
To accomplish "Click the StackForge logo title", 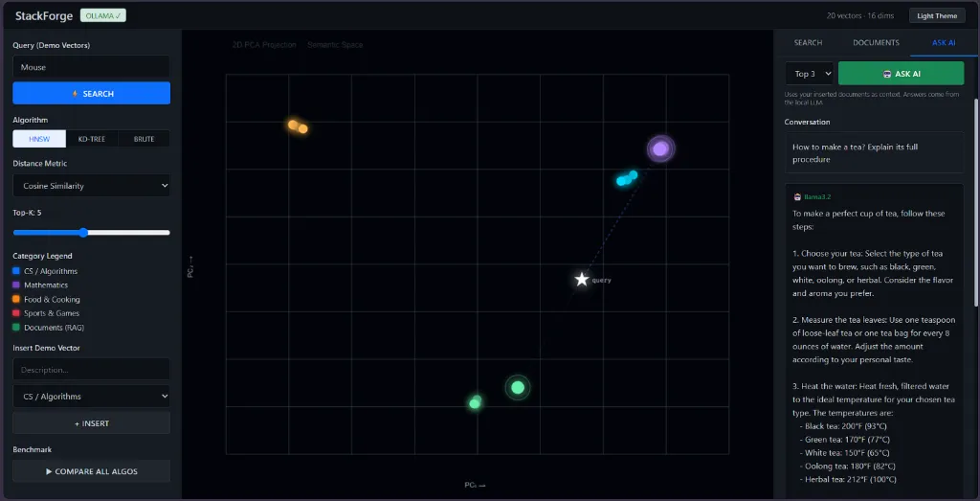I will 44,15.
